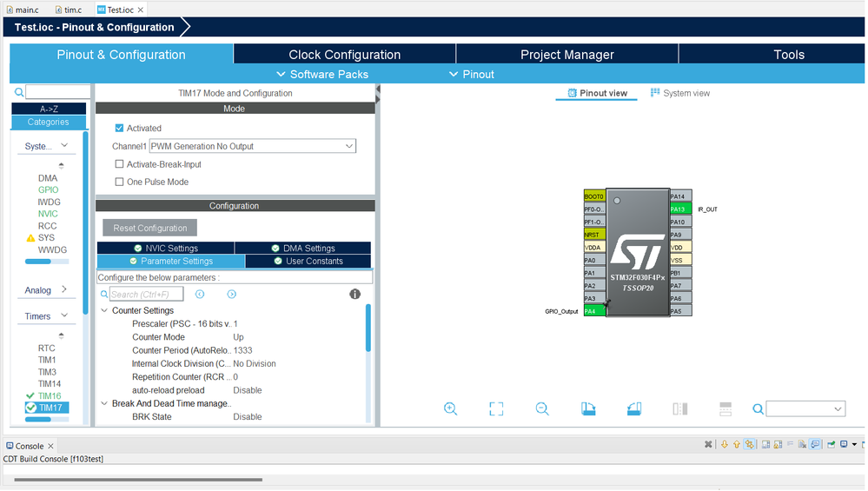Open the tim.c editor tab
The image size is (868, 491).
point(69,10)
